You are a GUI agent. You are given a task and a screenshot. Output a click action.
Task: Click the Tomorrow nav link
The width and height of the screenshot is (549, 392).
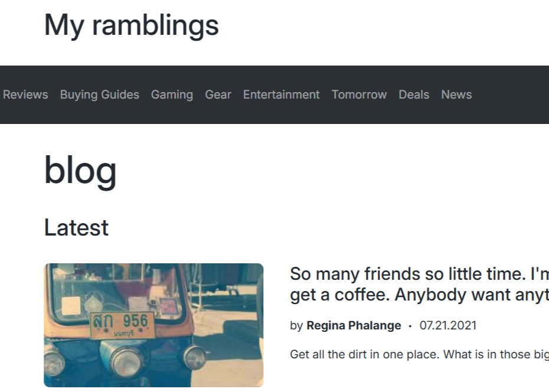(359, 94)
